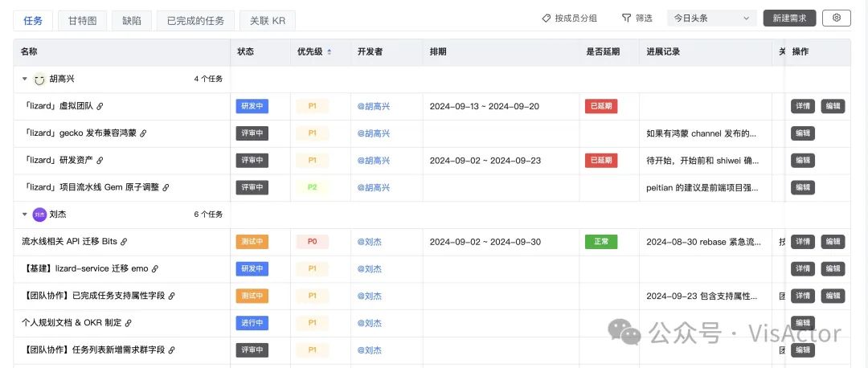The width and height of the screenshot is (868, 368).
Task: Click the P0 priority badge
Action: click(x=312, y=242)
